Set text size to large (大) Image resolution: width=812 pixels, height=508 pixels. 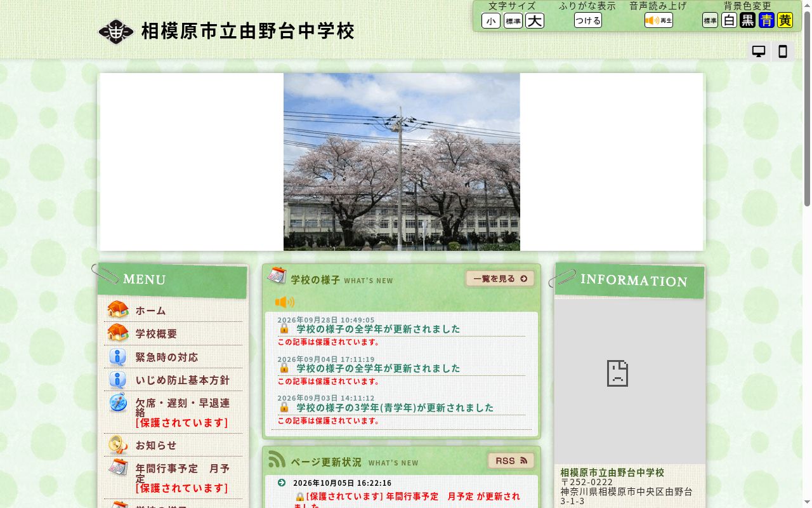click(535, 21)
